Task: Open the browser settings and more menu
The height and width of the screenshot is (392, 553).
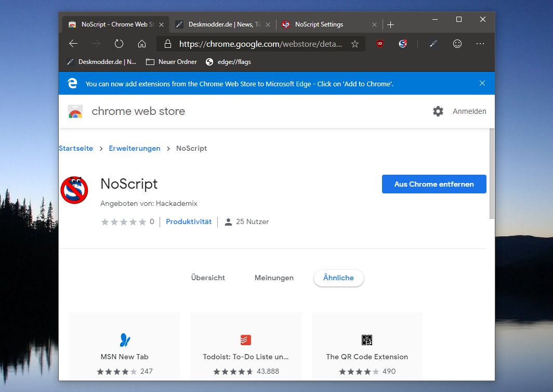Action: 480,44
